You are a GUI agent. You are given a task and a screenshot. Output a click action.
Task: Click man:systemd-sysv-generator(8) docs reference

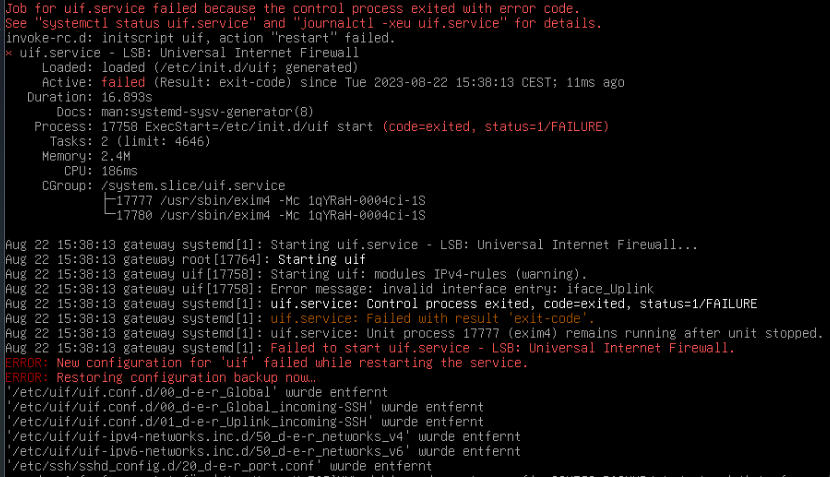tap(208, 112)
